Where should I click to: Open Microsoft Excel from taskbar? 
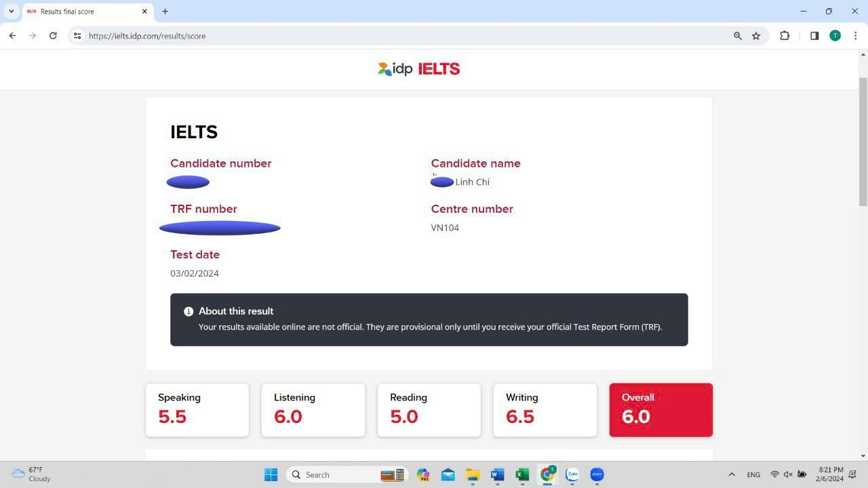[x=522, y=474]
